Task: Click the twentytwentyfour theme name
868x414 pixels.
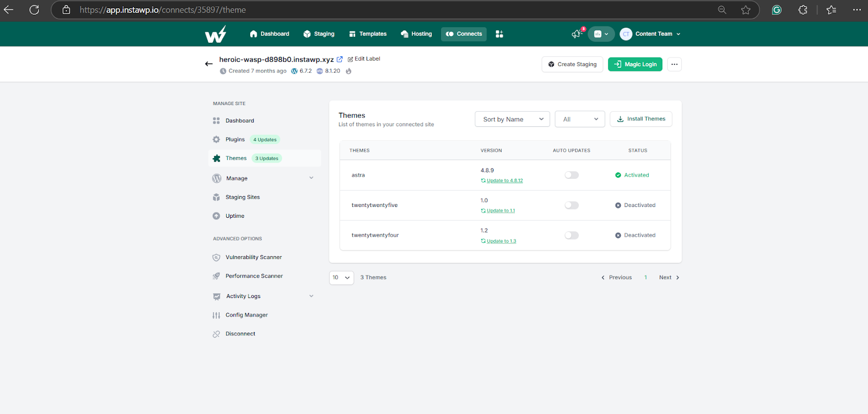Action: [x=375, y=235]
